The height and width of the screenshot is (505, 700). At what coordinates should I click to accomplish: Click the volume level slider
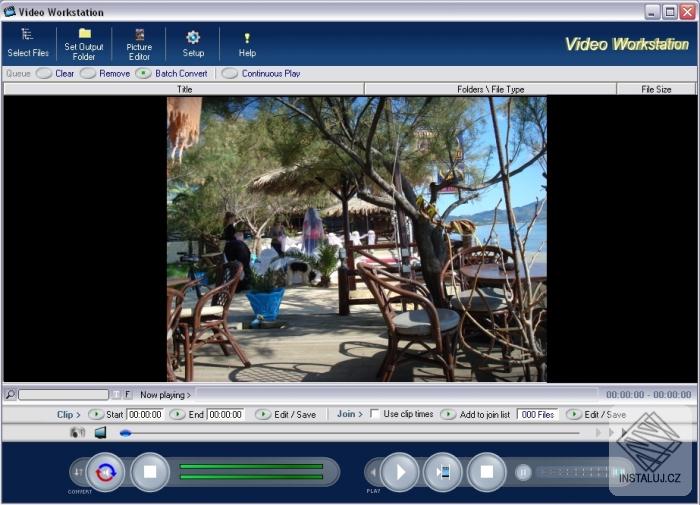pos(580,472)
